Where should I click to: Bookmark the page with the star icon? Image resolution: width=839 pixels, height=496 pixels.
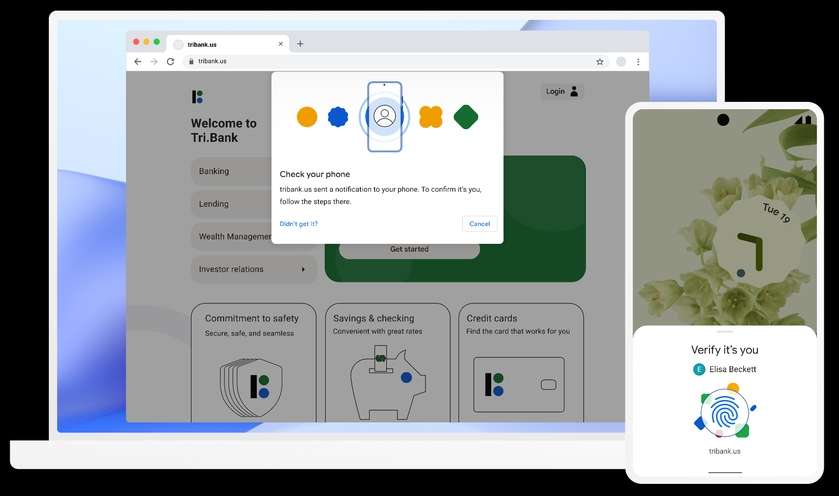coord(600,62)
